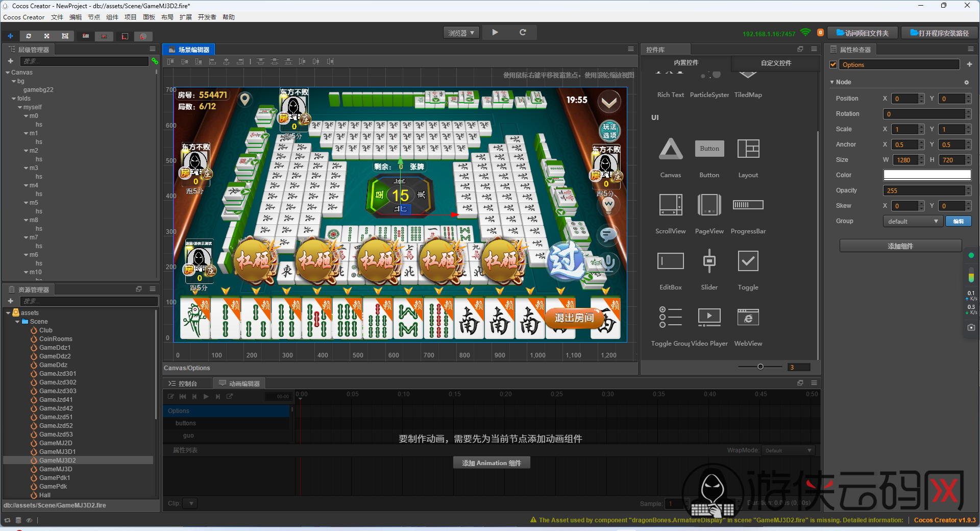
Task: Click the ProgressBar control icon
Action: tap(748, 205)
